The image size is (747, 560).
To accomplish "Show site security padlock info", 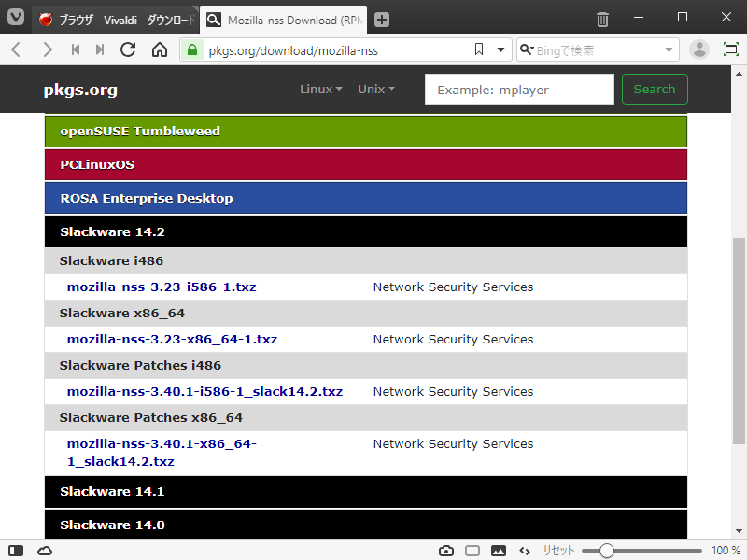I will coord(192,49).
